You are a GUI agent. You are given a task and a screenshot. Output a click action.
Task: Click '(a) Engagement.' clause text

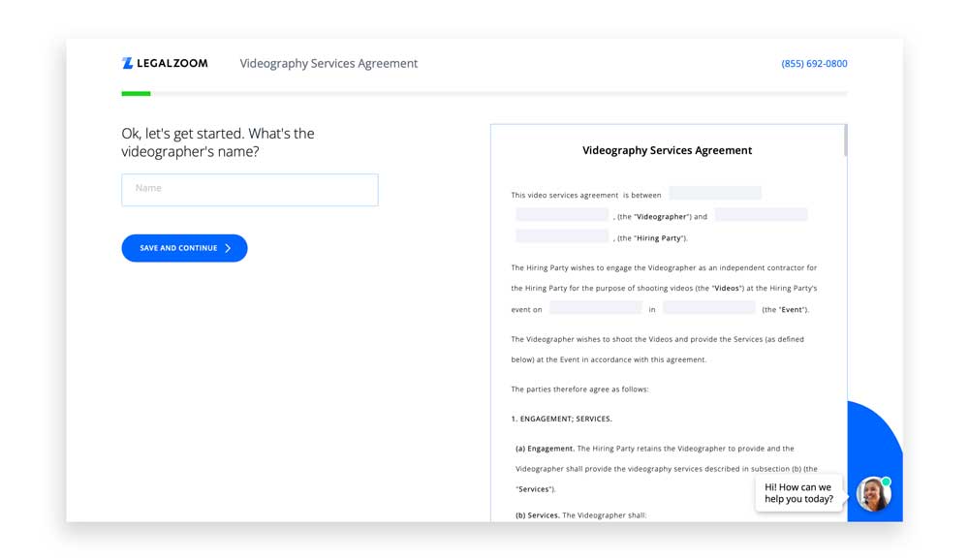point(545,449)
